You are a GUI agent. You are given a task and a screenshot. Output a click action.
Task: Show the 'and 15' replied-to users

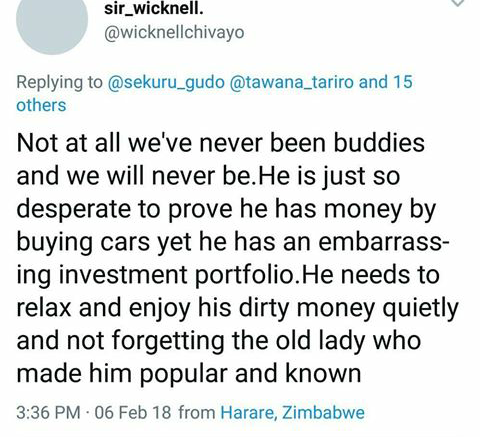[386, 82]
